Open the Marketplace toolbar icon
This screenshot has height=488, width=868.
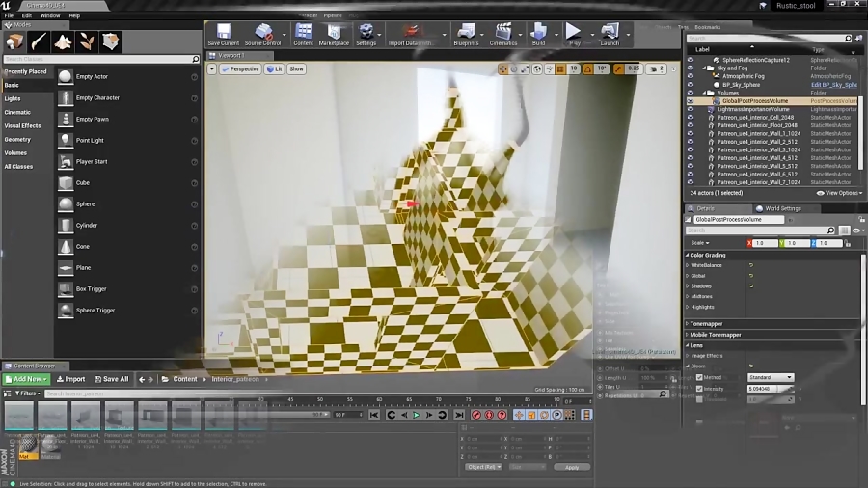click(334, 35)
